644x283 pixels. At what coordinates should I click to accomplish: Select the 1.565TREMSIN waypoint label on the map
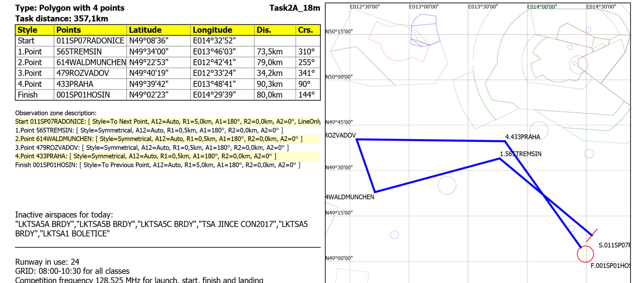pos(521,154)
